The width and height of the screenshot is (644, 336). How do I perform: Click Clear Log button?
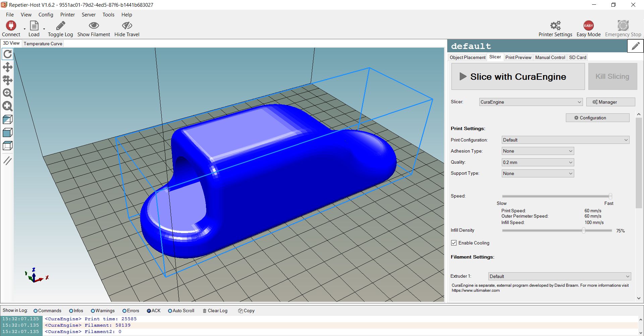click(215, 311)
